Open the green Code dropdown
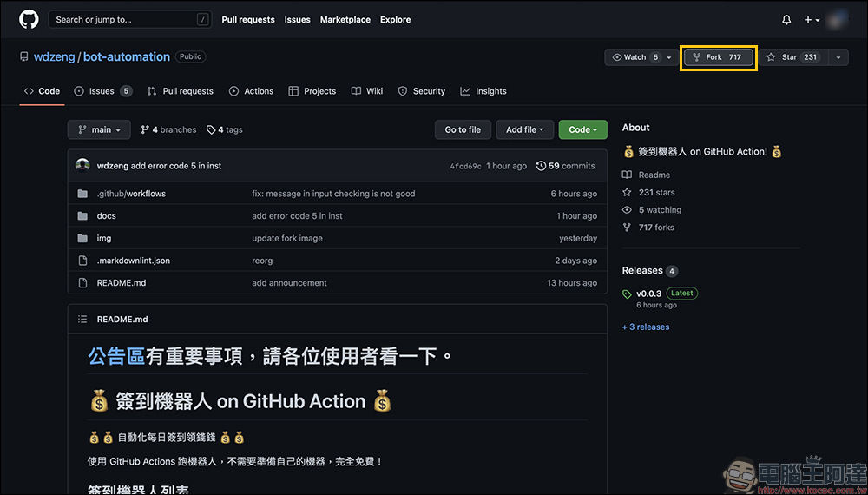This screenshot has width=868, height=495. click(x=582, y=129)
